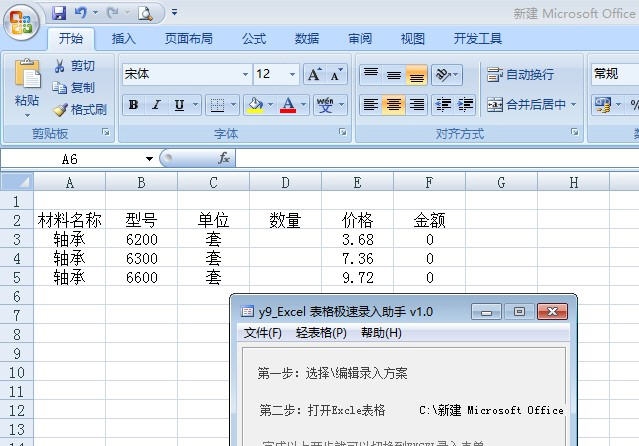639x446 pixels.
Task: Toggle bottom vertical alignment
Action: click(x=416, y=74)
